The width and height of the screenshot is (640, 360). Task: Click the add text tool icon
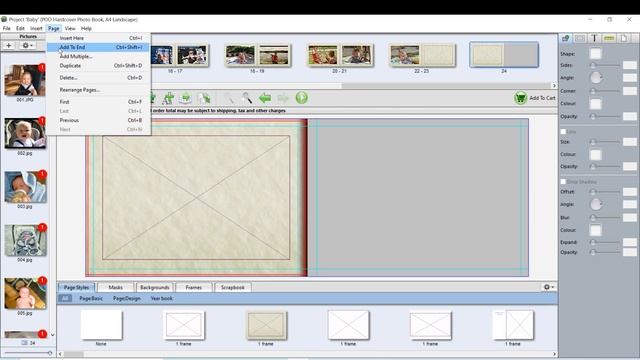[x=168, y=98]
